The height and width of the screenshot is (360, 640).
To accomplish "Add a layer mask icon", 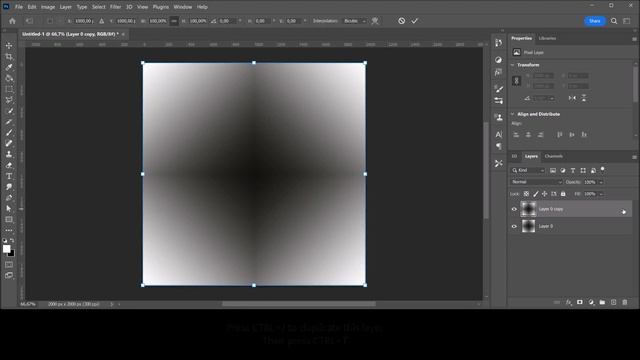I will pos(580,302).
